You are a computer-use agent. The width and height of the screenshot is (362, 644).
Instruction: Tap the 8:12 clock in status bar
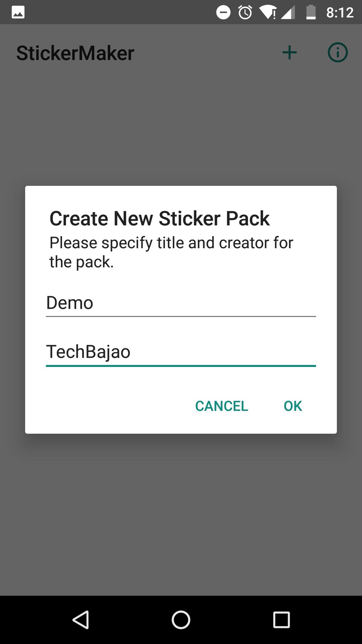tap(340, 13)
